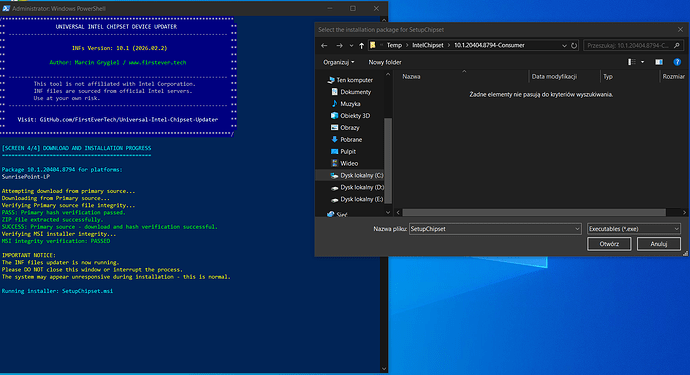Expand the address bar history dropdown

(x=564, y=45)
